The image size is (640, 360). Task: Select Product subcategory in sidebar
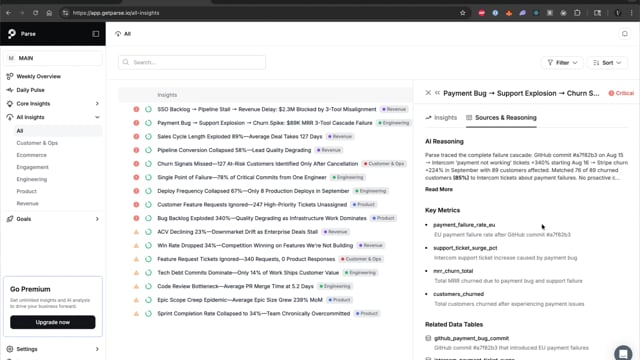[x=27, y=191]
